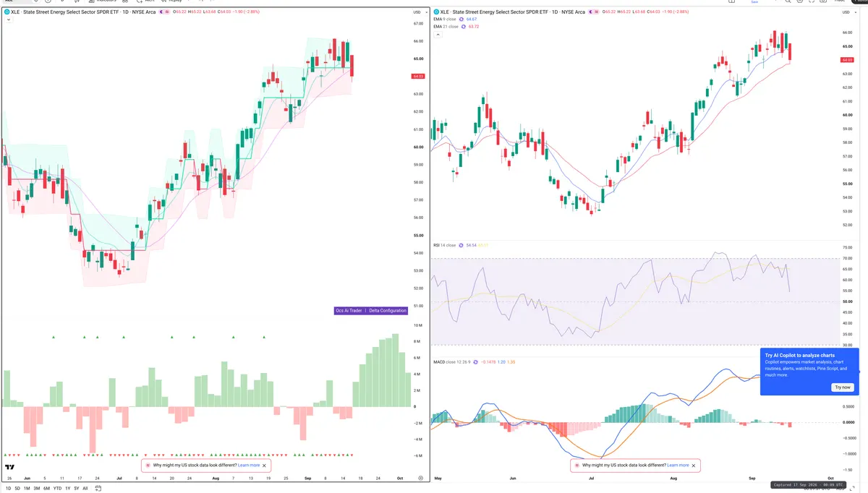
Task: Click Try now in AI Copilot popup
Action: point(843,387)
